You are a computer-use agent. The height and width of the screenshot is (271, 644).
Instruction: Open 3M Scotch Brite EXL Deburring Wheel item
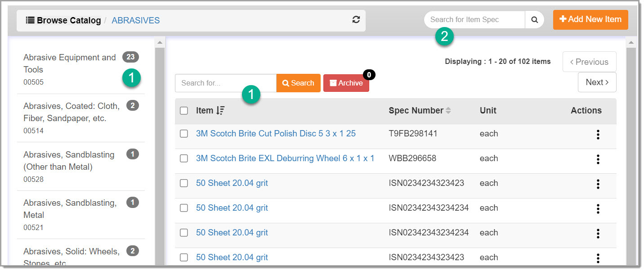click(x=285, y=158)
